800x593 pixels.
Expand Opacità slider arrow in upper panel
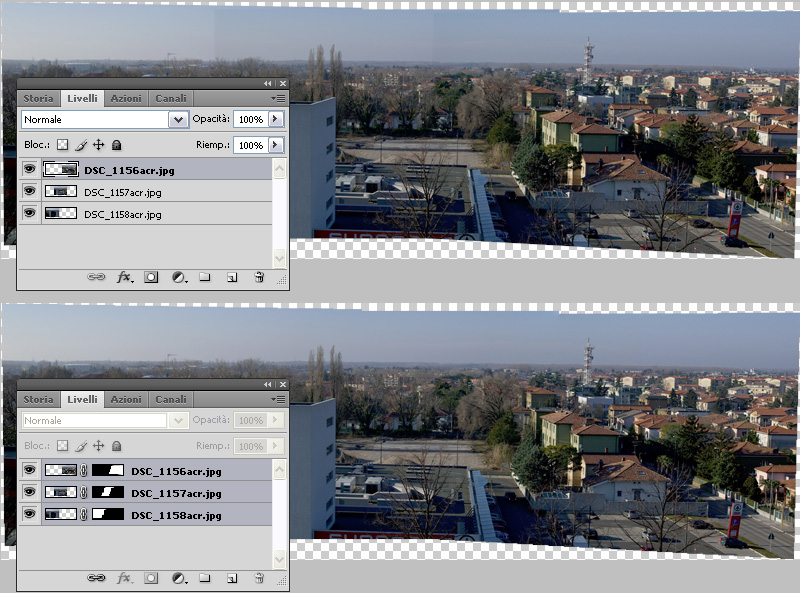pyautogui.click(x=276, y=119)
